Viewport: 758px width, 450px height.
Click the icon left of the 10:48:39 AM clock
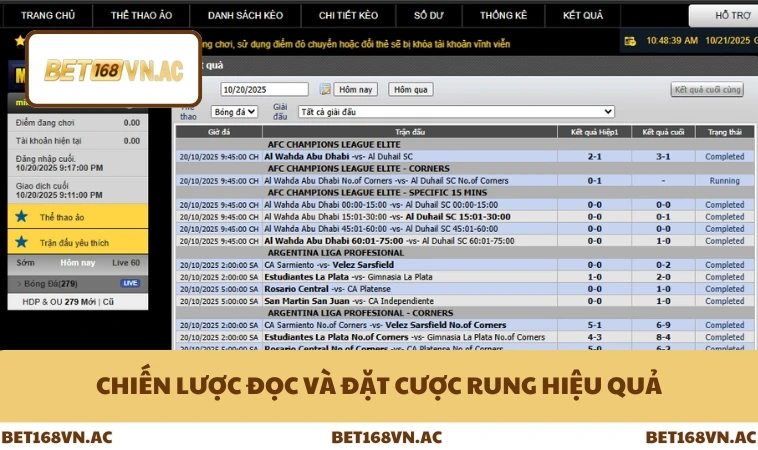click(x=629, y=41)
